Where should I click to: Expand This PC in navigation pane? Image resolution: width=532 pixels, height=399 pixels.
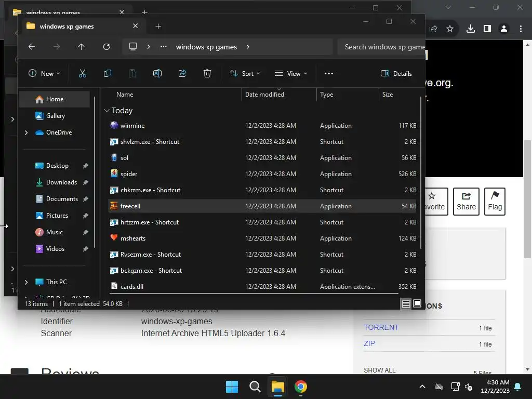point(26,282)
